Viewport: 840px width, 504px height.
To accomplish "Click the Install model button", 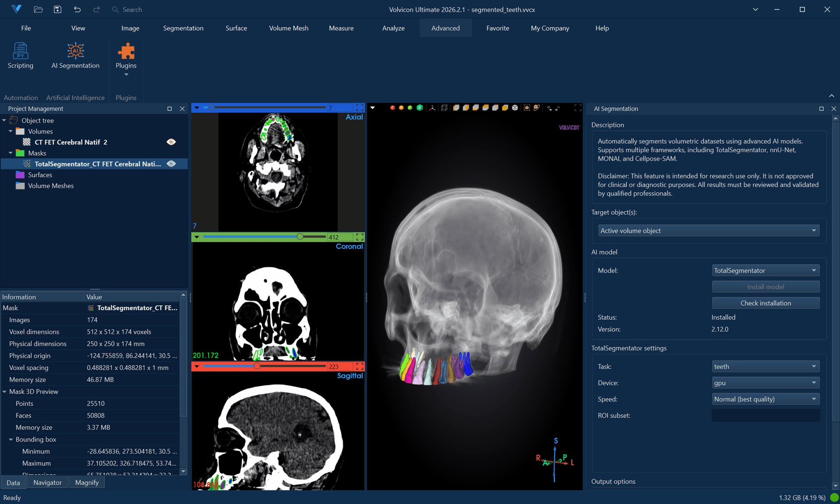I will 765,287.
